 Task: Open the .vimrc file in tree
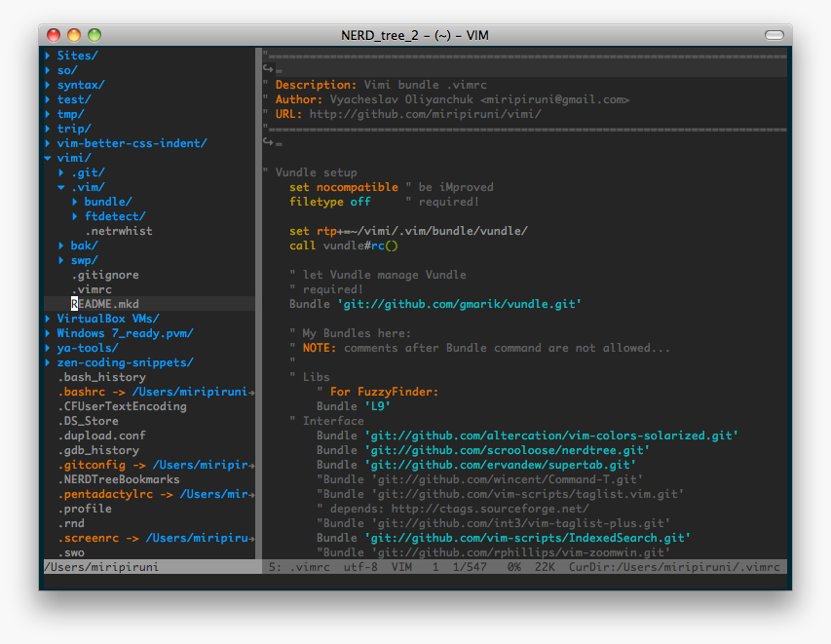92,289
